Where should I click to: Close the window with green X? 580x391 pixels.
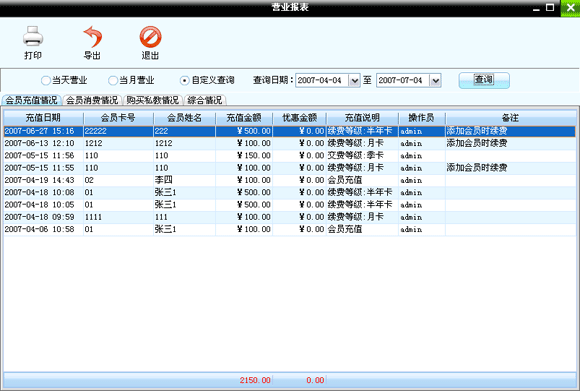[570, 8]
